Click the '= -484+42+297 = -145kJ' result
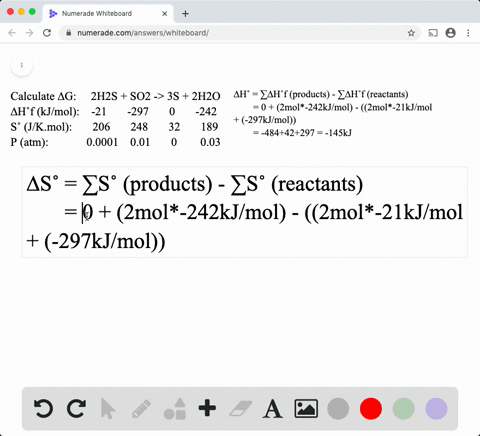The image size is (480, 436). coord(302,133)
